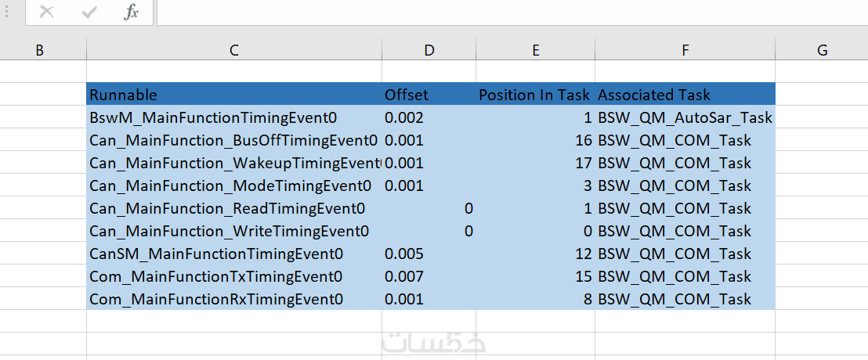Click the Cancel (X) formula bar icon

(x=47, y=12)
